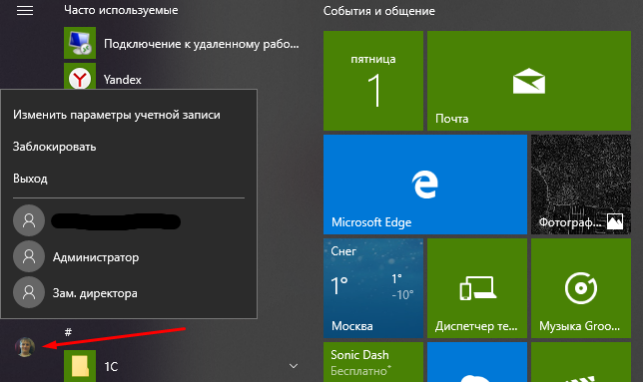Image resolution: width=643 pixels, height=382 pixels.
Task: Click the Groove music disc icon
Action: (x=581, y=288)
